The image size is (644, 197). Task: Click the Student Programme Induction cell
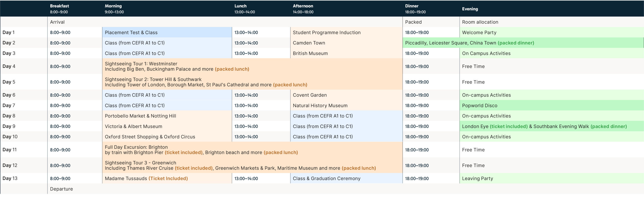point(327,32)
